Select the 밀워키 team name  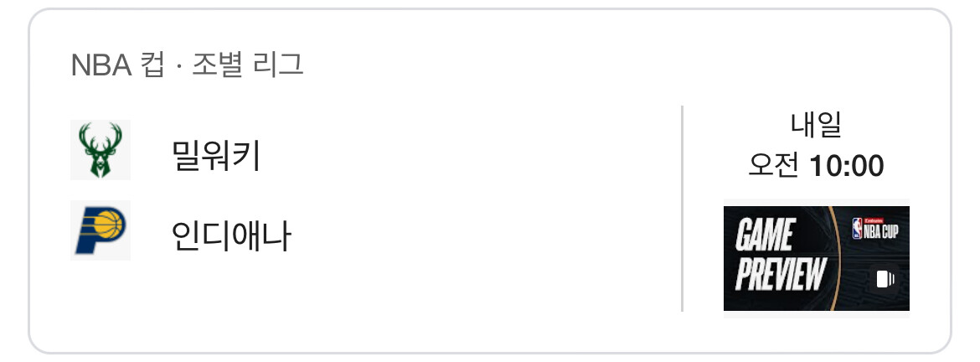pos(215,155)
